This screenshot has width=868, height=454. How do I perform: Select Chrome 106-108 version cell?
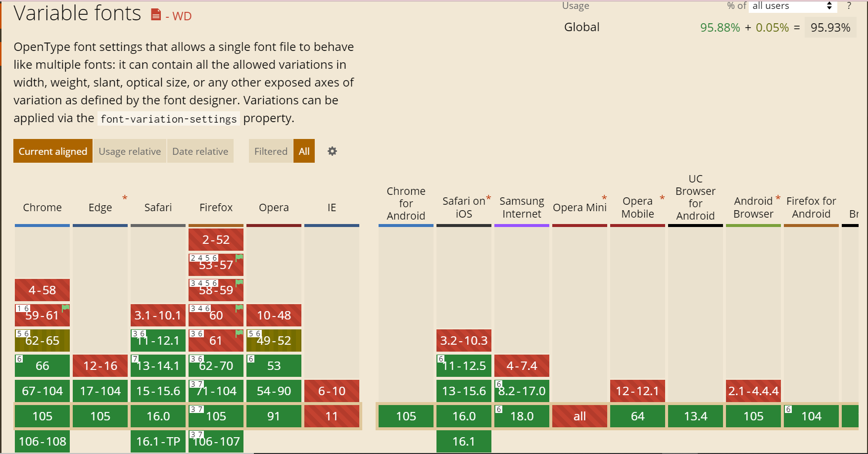[43, 442]
